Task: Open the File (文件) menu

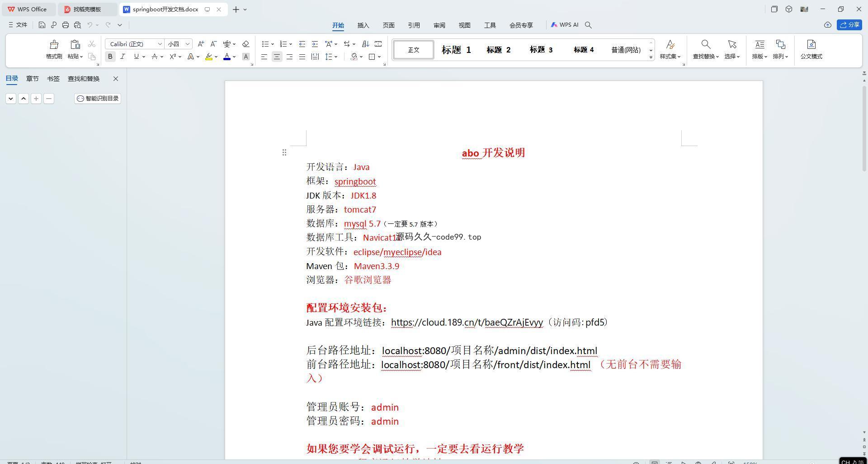Action: 18,25
